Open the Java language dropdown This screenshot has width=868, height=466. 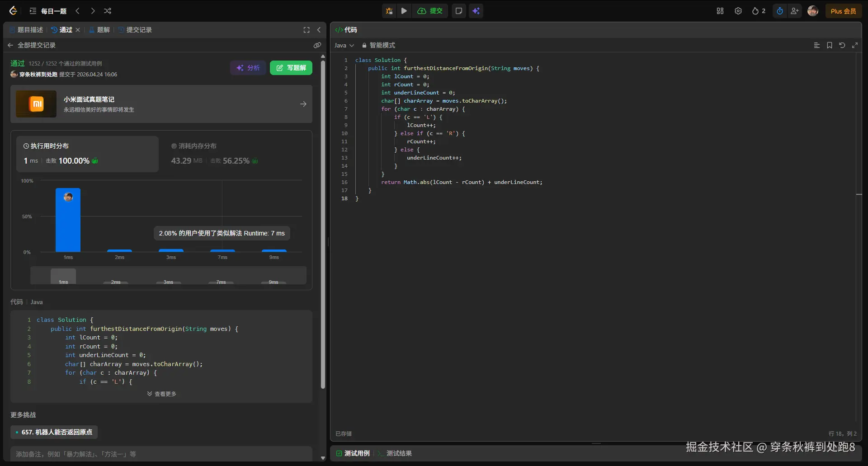[344, 45]
